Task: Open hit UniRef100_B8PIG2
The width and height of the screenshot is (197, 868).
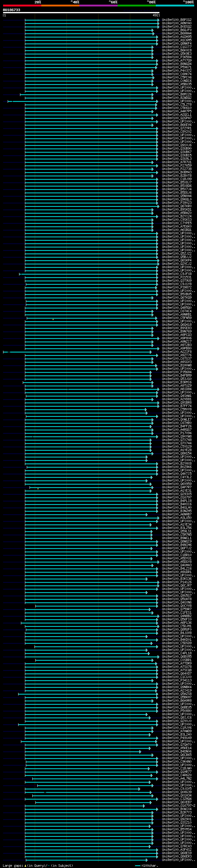Action: (177, 20)
